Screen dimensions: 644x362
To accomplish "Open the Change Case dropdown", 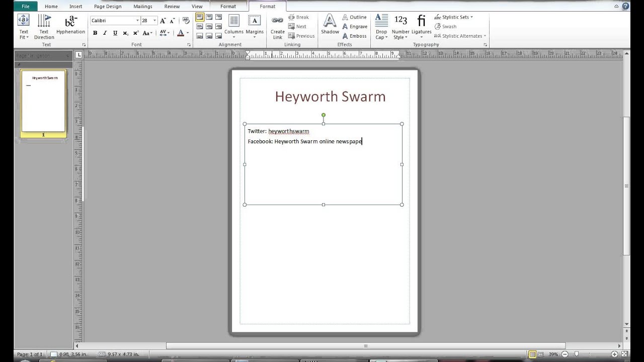I will (x=147, y=33).
